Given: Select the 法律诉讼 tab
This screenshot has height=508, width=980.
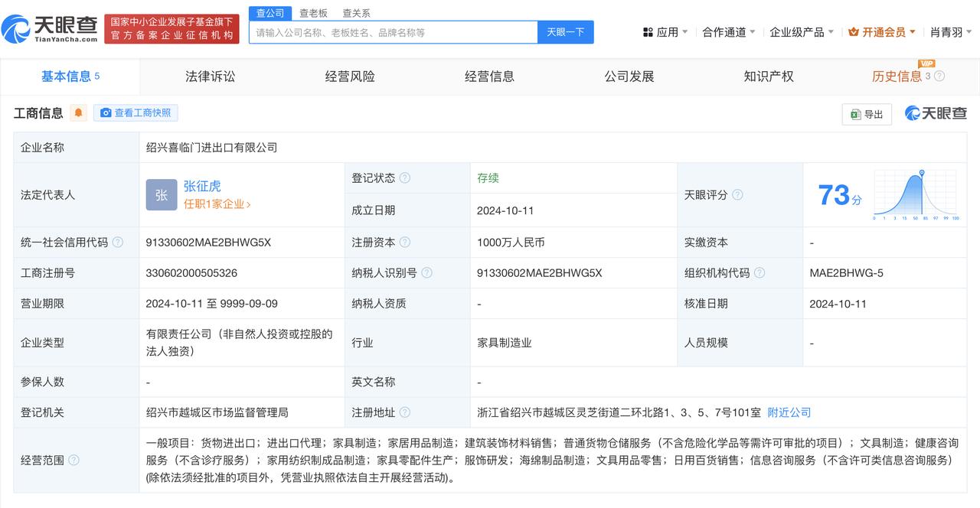Looking at the screenshot, I should point(211,77).
